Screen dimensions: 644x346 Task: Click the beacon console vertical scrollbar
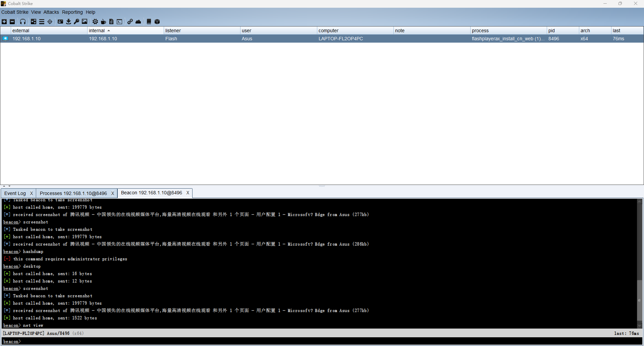coord(640,300)
